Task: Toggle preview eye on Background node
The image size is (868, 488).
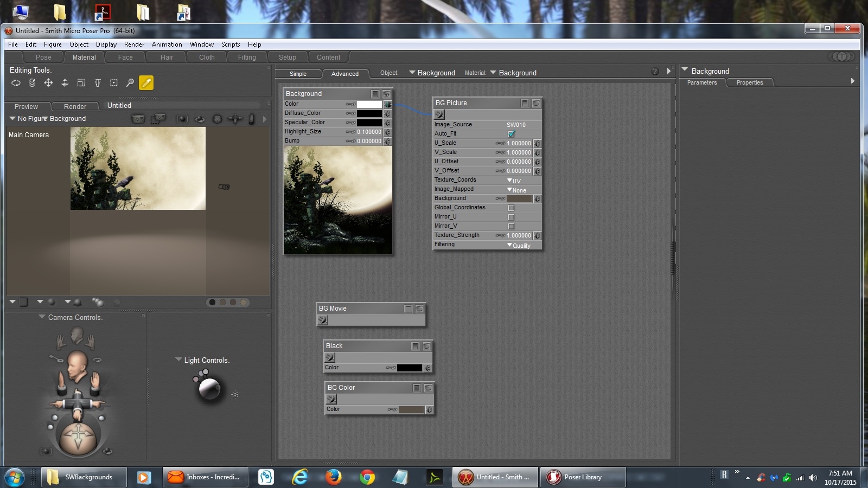Action: click(x=386, y=94)
